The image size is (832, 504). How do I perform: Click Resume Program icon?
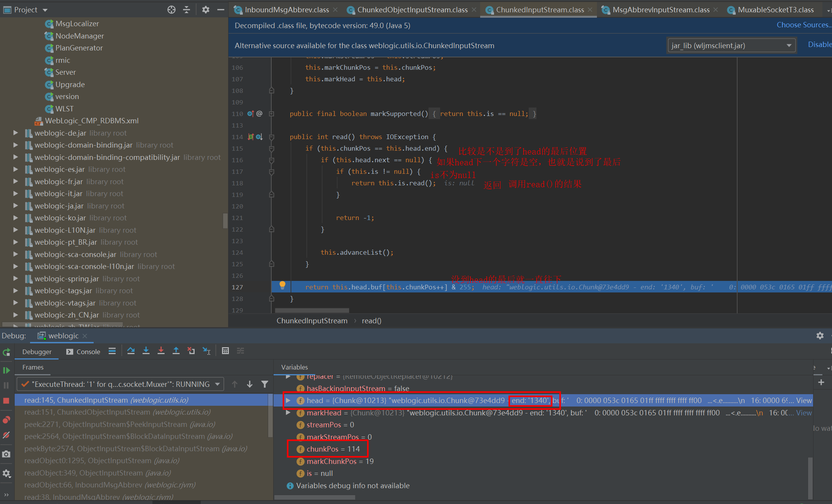[x=7, y=370]
